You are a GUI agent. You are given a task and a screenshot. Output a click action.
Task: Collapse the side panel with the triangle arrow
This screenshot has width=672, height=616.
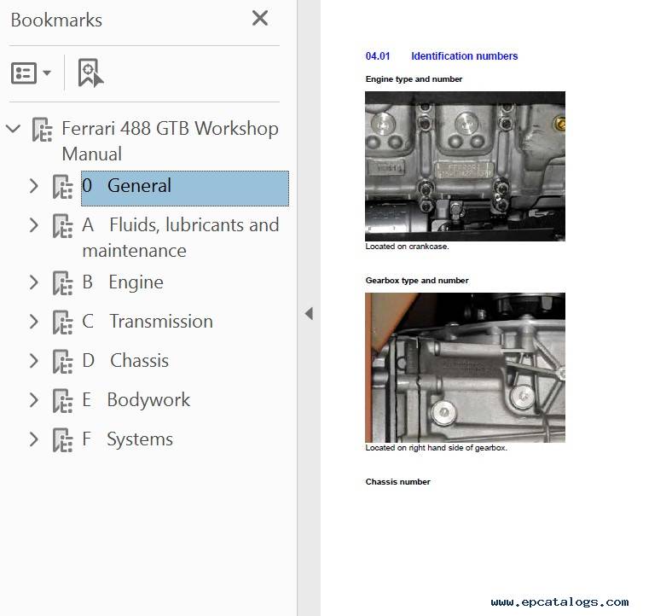click(x=309, y=313)
